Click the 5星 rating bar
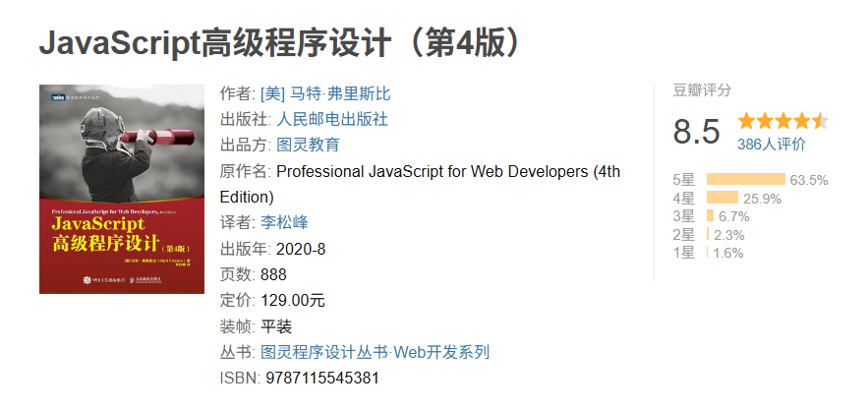This screenshot has height=410, width=868. coord(746,179)
